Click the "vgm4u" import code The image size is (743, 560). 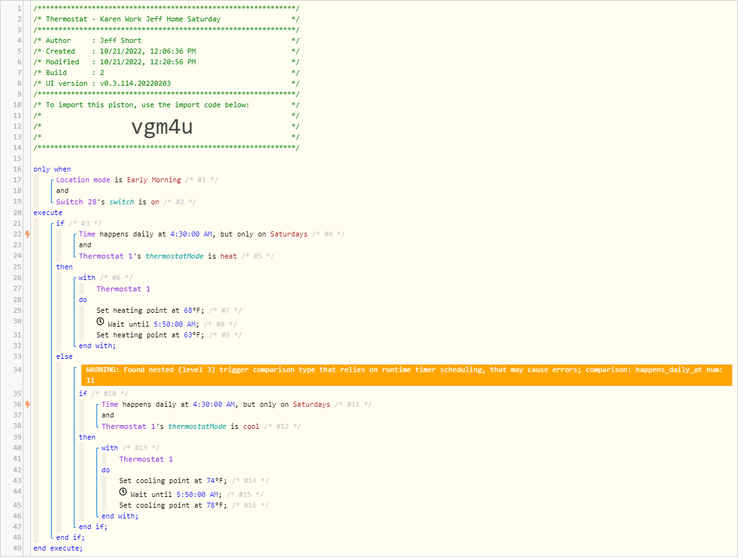pyautogui.click(x=163, y=126)
